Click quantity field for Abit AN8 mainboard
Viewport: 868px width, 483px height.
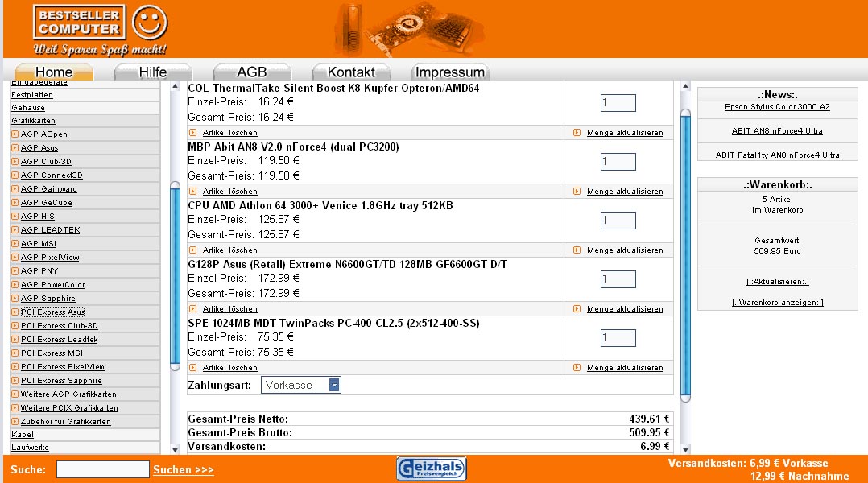click(618, 162)
